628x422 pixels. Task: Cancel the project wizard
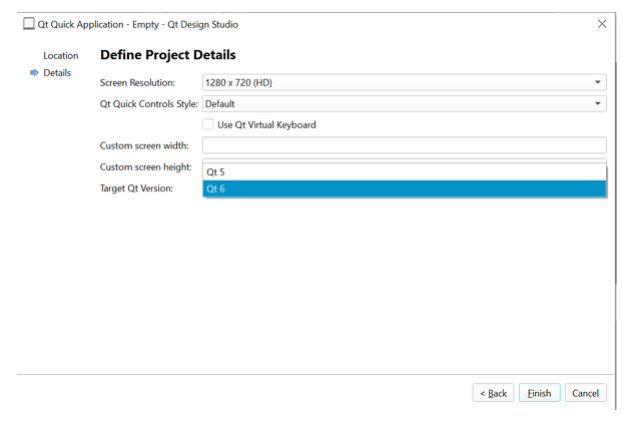click(586, 393)
